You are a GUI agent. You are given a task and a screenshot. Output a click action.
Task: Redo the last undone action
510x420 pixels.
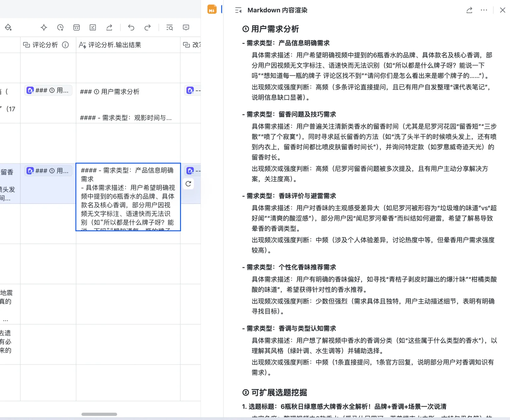pos(147,28)
